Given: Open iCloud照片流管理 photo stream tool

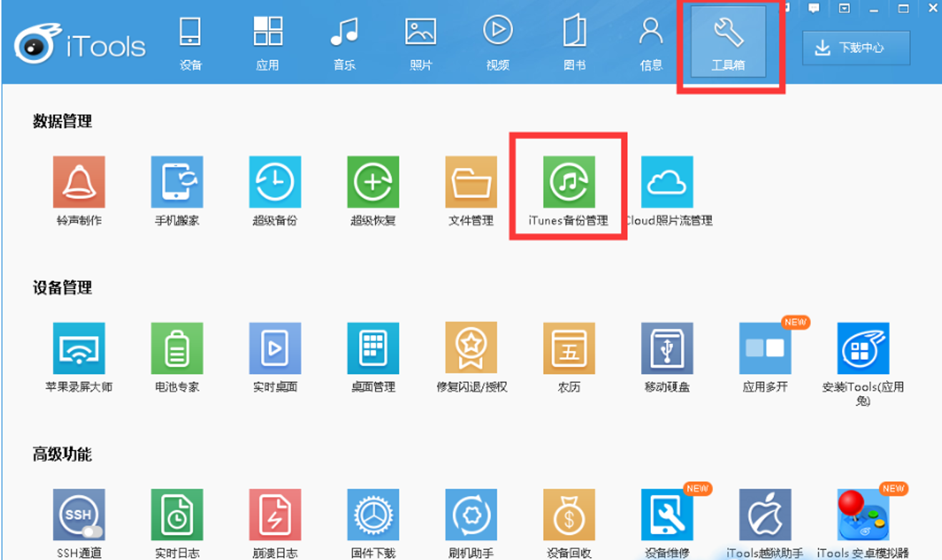Looking at the screenshot, I should tap(667, 182).
